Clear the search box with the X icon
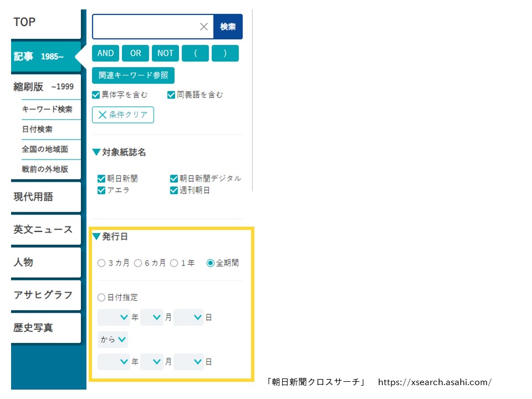Image resolution: width=532 pixels, height=399 pixels. pos(203,27)
